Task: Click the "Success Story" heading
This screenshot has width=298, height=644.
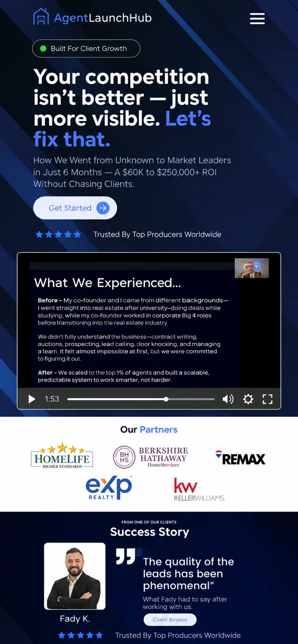Action: [149, 532]
